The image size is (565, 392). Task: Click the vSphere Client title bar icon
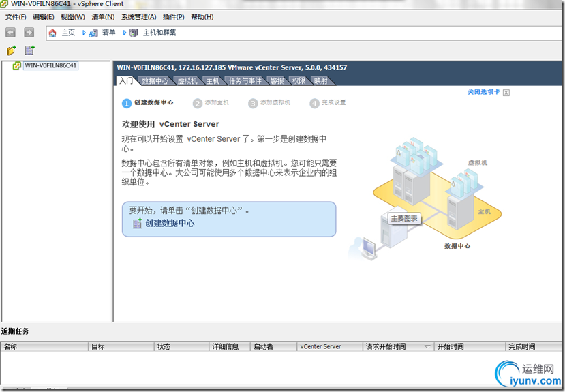4,4
